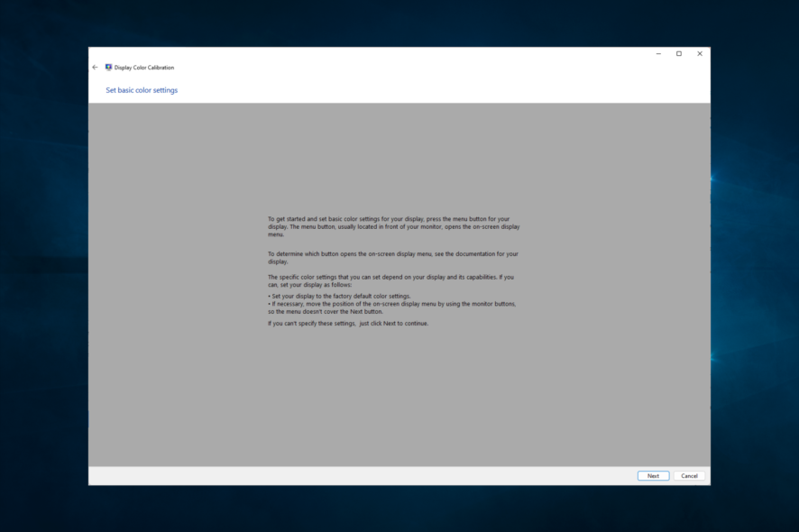Click the "Display Color Calibration" title text
This screenshot has height=532, width=799.
144,68
